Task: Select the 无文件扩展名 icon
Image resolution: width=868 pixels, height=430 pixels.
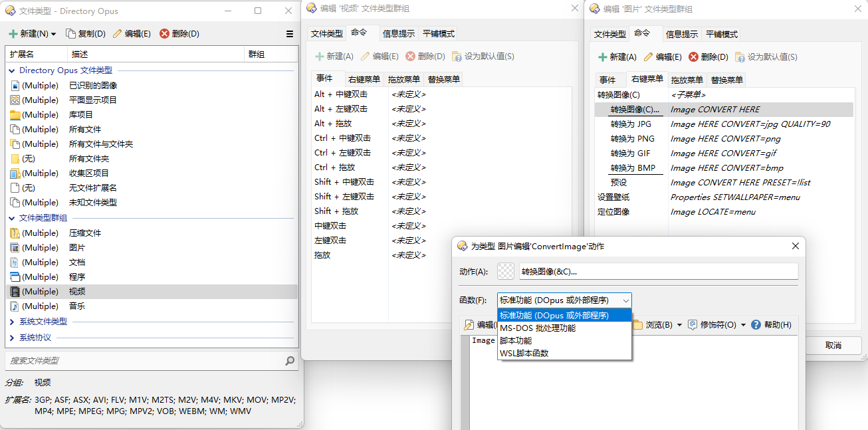Action: click(x=15, y=188)
